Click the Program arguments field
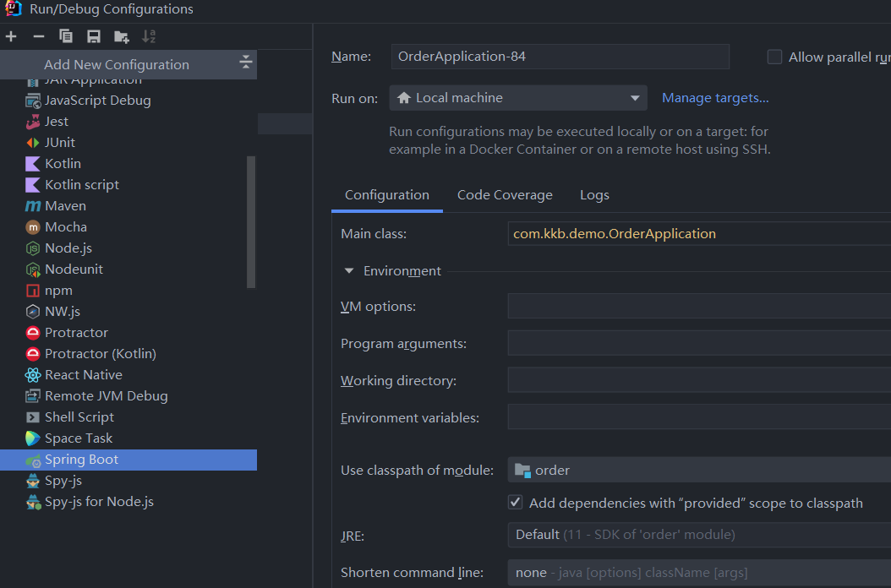 699,343
